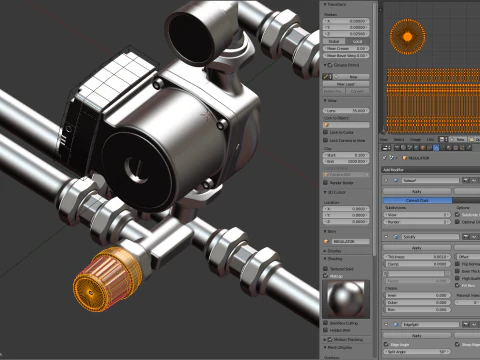
Task: Switch transform orientation to Global
Action: (334, 41)
